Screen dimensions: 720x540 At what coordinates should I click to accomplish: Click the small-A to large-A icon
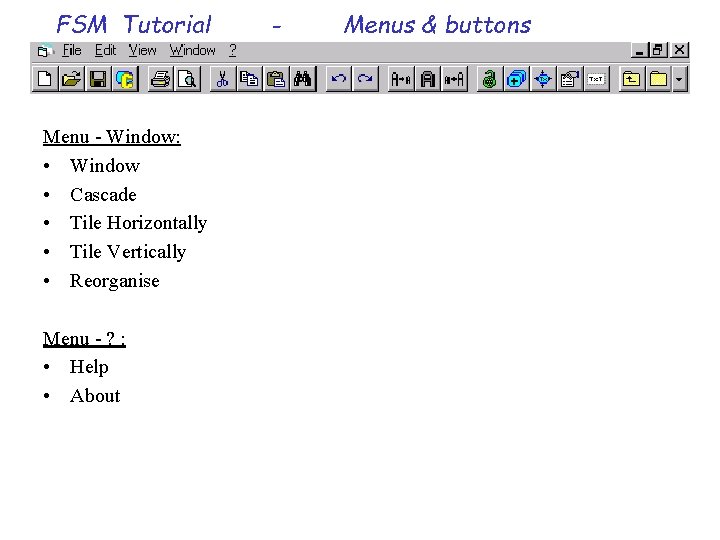coord(454,79)
